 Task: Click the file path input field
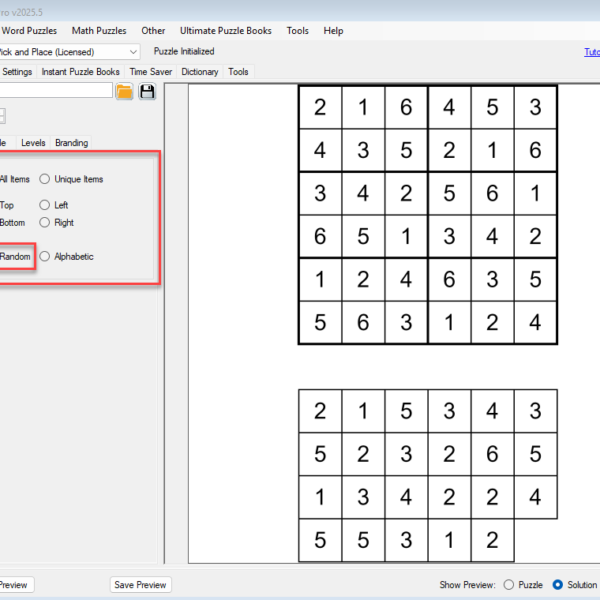point(56,90)
